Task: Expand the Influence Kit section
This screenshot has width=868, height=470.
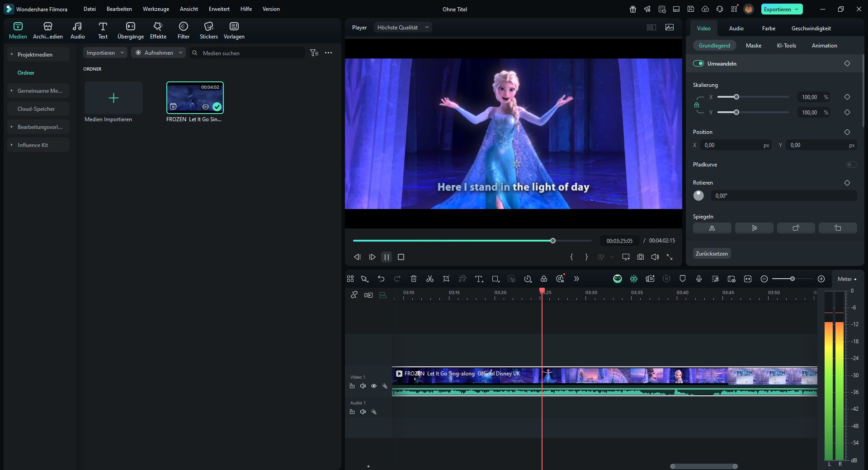Action: (x=11, y=145)
